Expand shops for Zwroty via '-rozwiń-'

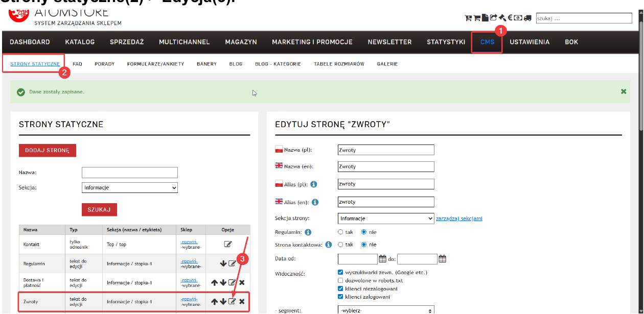[189, 299]
